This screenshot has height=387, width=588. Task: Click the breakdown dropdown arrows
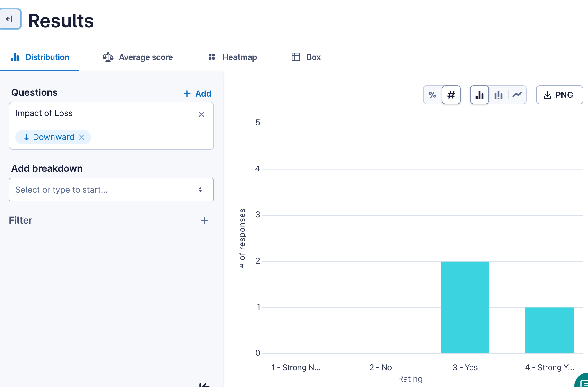200,190
